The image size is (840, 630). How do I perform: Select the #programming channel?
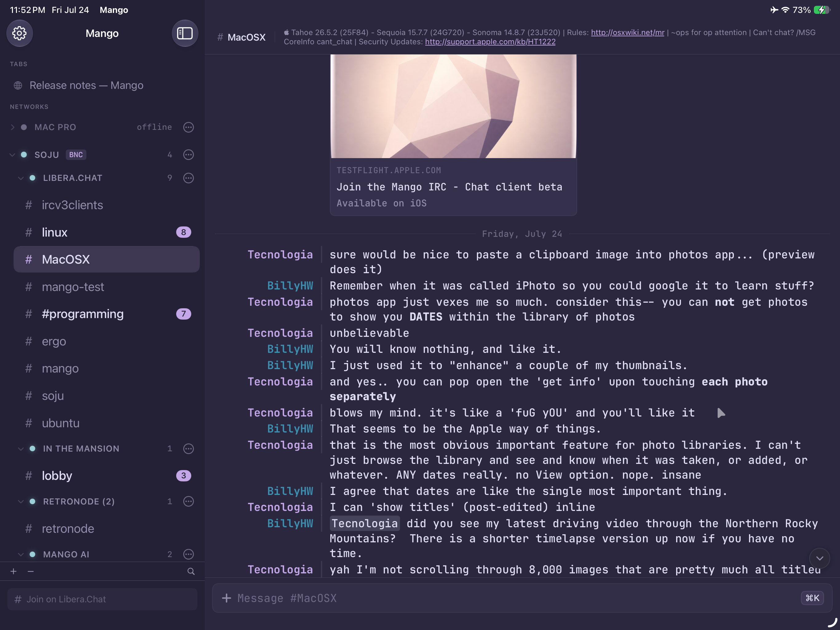click(x=106, y=314)
